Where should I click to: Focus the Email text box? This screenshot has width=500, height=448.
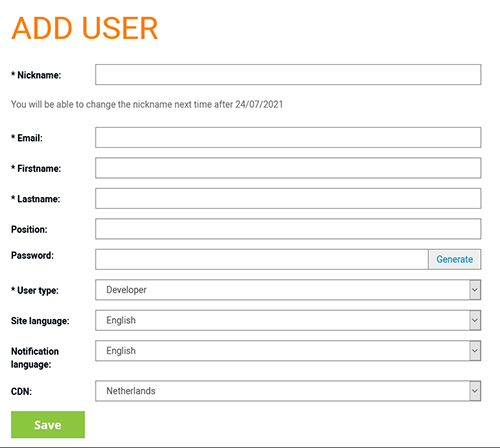click(x=288, y=137)
